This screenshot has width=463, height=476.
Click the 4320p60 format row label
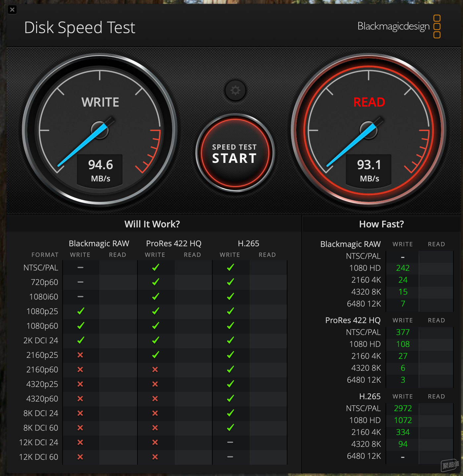42,399
